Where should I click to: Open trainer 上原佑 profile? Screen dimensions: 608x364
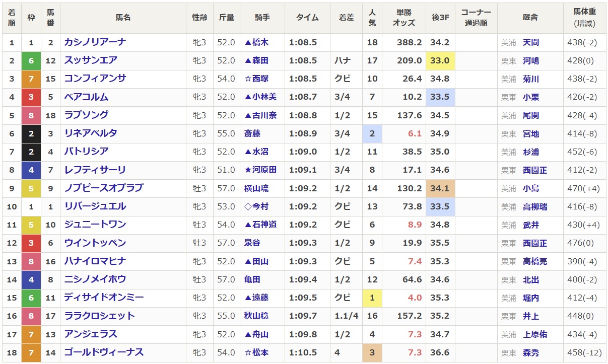point(535,334)
